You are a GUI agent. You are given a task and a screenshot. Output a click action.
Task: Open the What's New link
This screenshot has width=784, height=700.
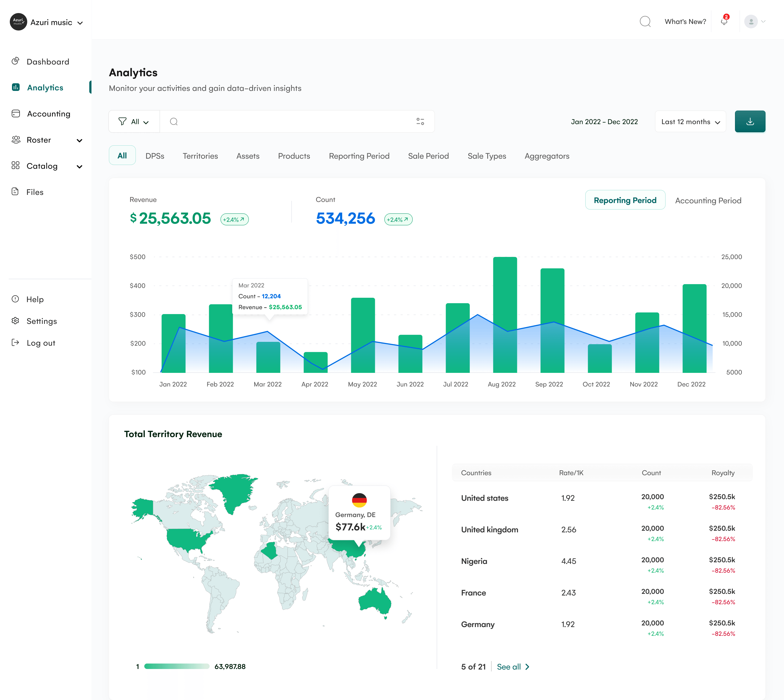685,22
